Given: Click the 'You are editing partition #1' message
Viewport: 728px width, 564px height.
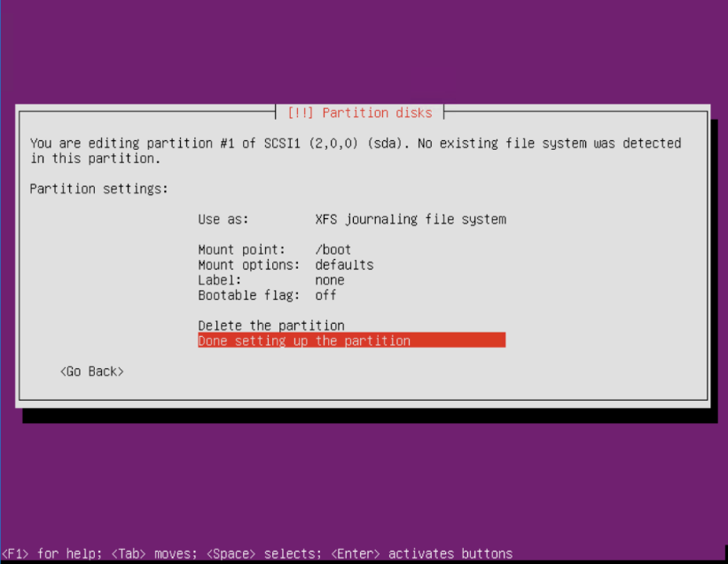Looking at the screenshot, I should 356,151.
